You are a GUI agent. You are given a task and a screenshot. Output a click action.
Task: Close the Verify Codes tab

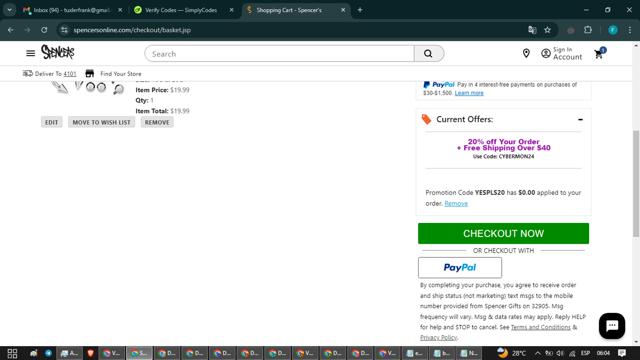pyautogui.click(x=231, y=10)
